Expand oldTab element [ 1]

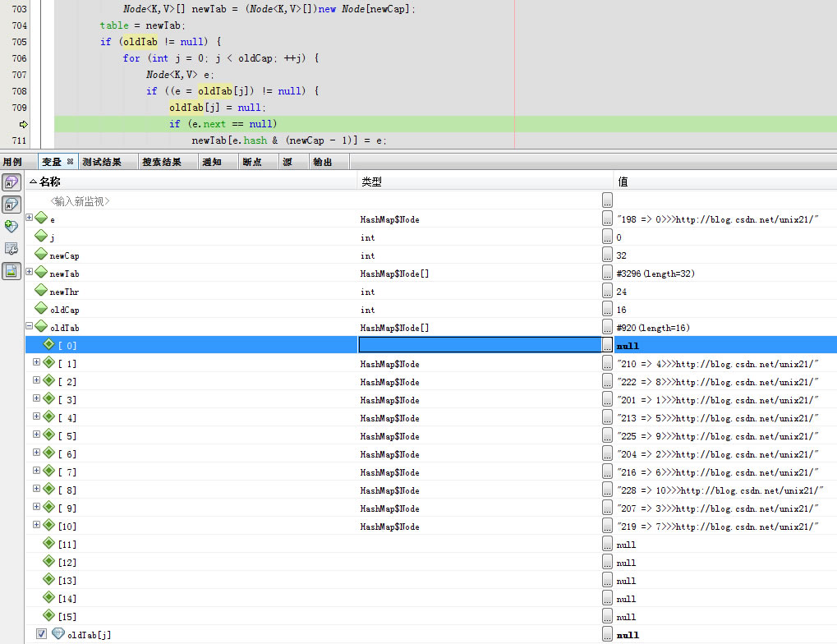pyautogui.click(x=36, y=362)
